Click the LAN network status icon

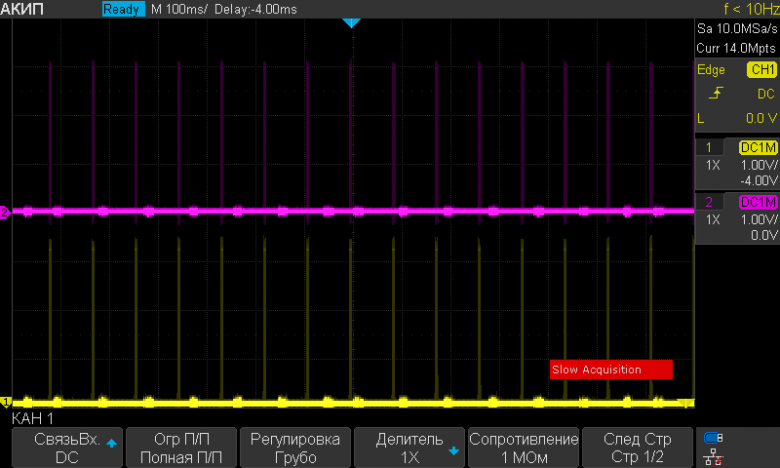coord(713,457)
